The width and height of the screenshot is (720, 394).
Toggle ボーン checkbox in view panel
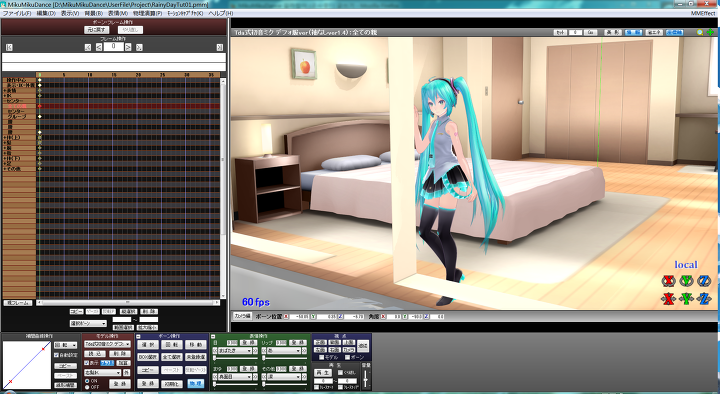[348, 357]
